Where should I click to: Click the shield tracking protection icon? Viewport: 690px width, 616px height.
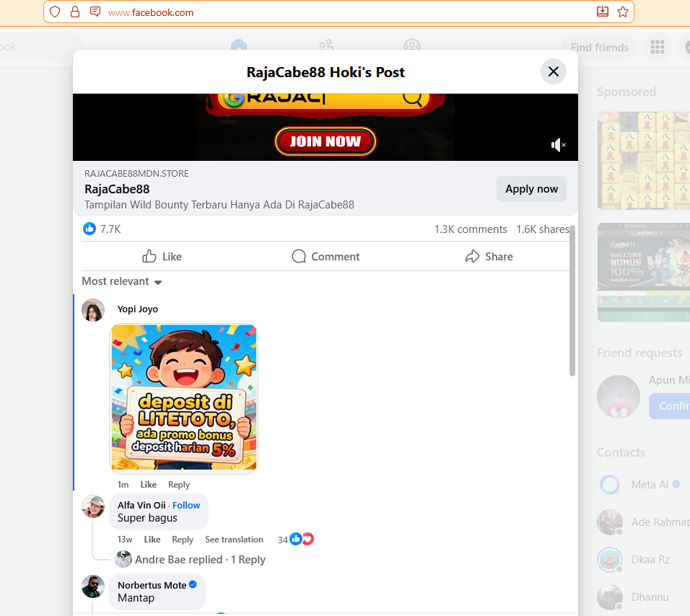pos(55,12)
